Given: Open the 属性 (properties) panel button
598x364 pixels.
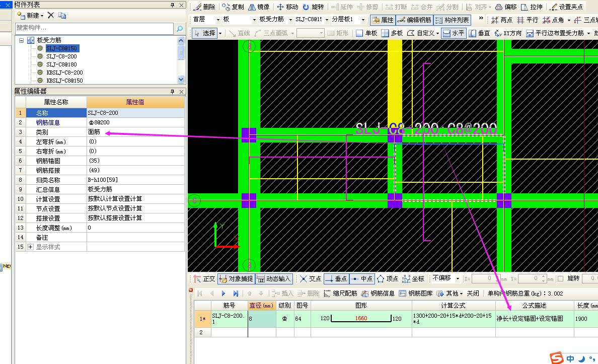Looking at the screenshot, I should point(383,20).
